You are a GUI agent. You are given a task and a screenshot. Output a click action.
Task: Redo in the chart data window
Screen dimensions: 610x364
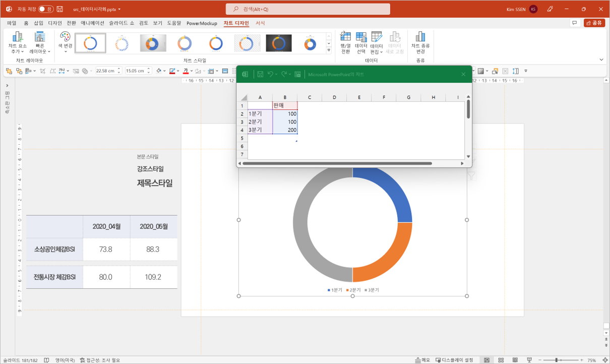click(284, 74)
